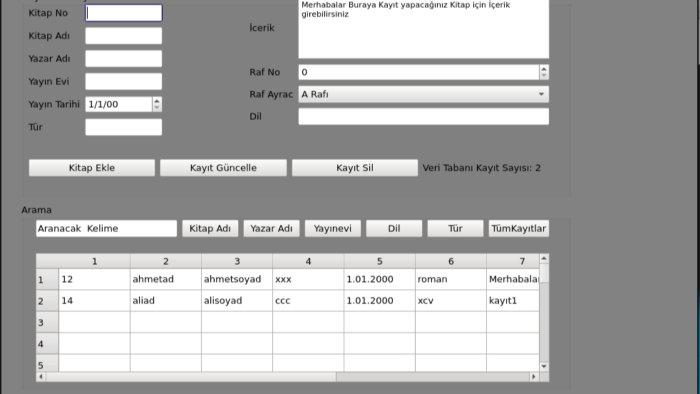
Task: Click the Tür input field
Action: tap(124, 127)
